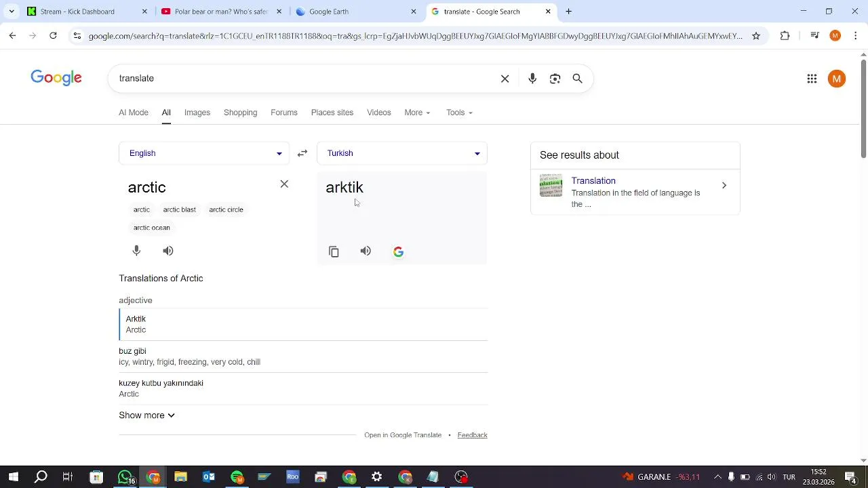View site information icon in address bar

click(77, 36)
